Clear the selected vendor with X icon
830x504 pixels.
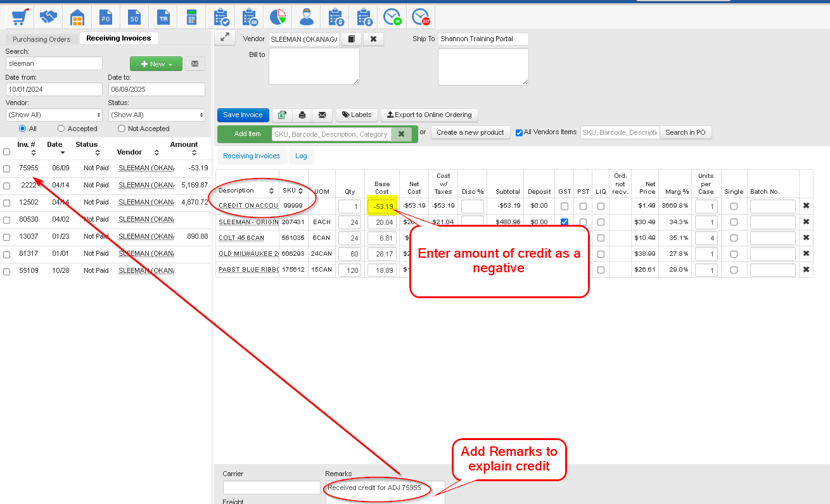click(x=373, y=39)
